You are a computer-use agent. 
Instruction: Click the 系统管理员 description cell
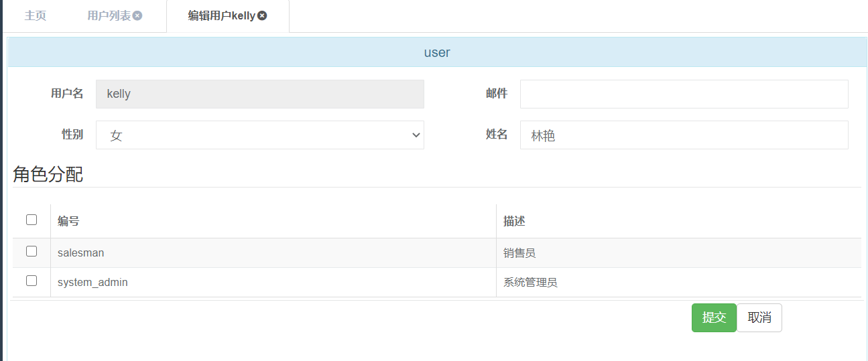679,283
